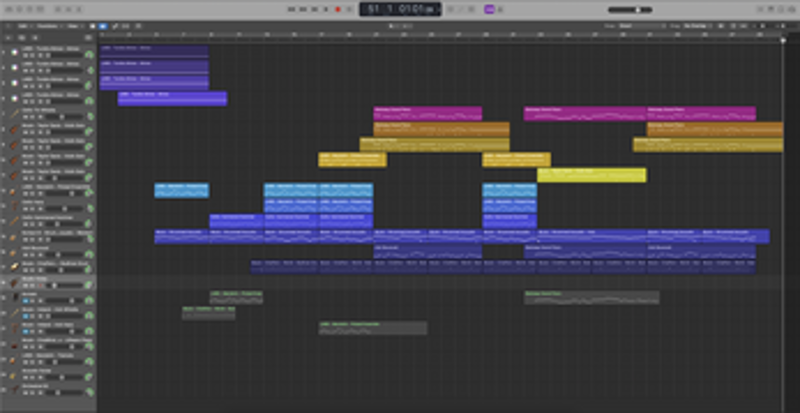Open the Functions menu in tracks area
The image size is (800, 413).
[48, 26]
